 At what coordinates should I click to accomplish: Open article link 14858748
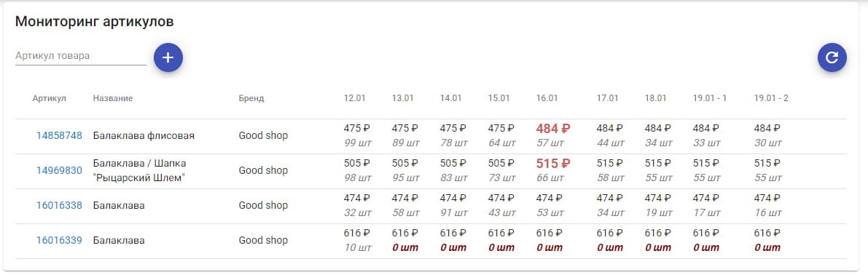click(x=59, y=135)
